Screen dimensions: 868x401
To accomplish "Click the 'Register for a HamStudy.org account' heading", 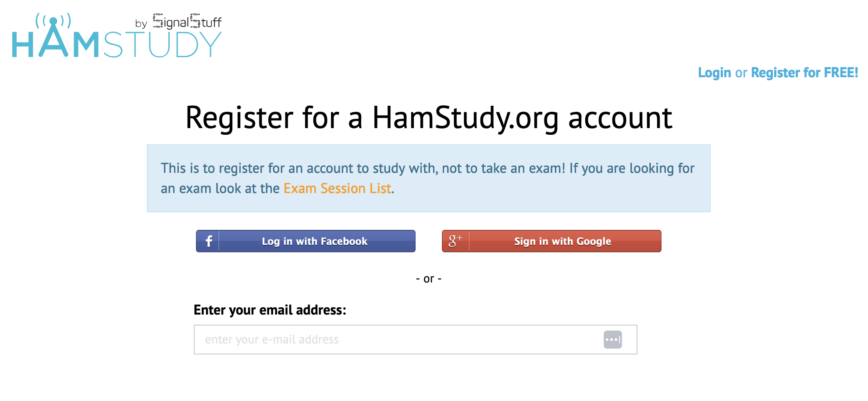I will click(x=429, y=118).
